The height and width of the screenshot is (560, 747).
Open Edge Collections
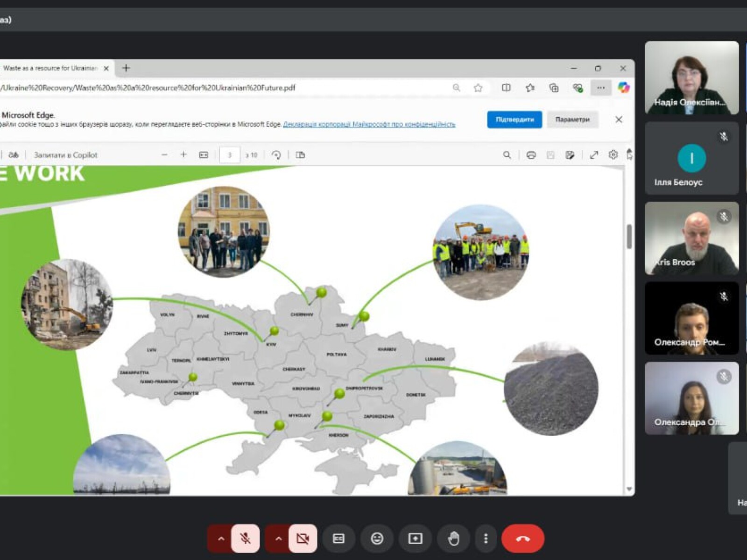[554, 88]
